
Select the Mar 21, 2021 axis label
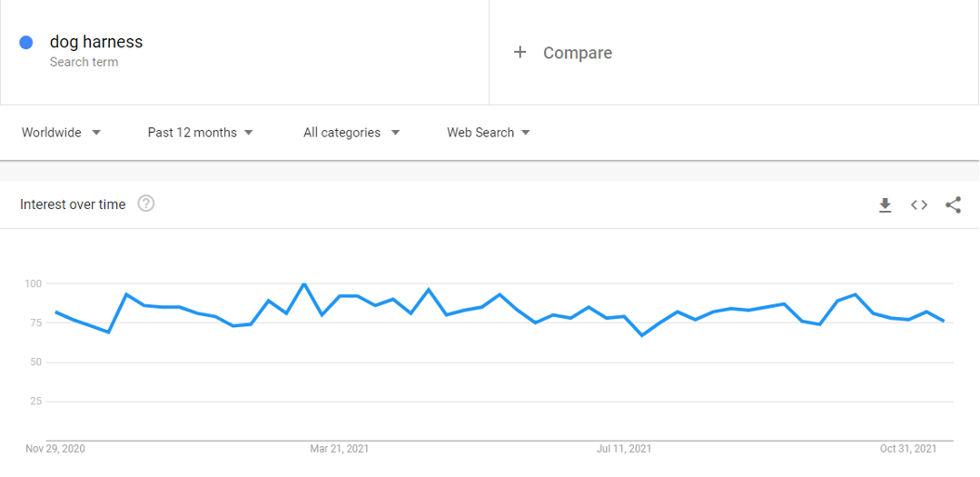tap(340, 449)
